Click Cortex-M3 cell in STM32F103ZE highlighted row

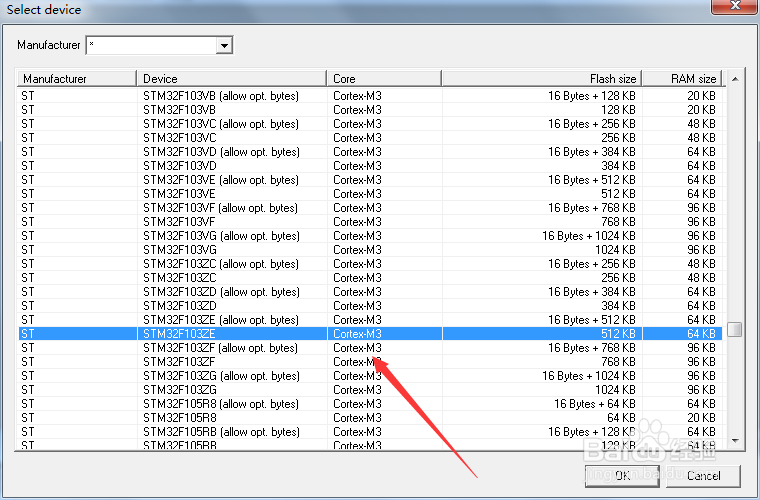tap(357, 334)
